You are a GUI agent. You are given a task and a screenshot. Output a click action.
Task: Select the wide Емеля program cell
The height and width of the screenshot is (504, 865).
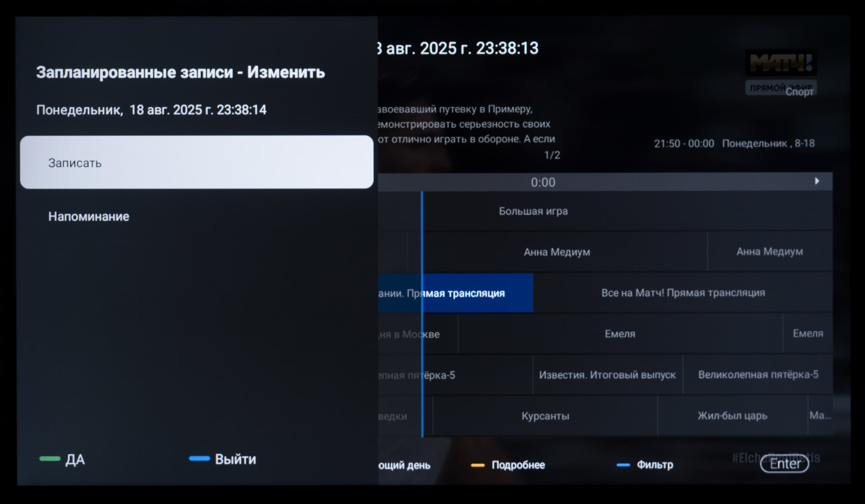[620, 334]
